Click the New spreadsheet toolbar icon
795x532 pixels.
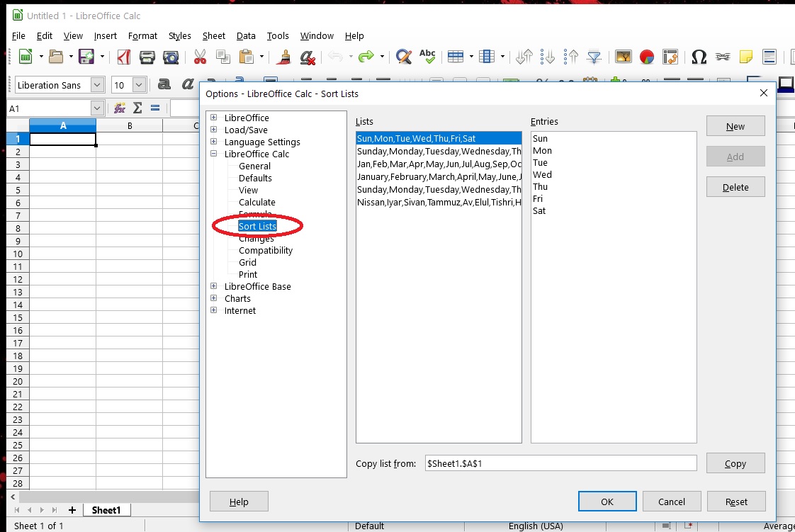[26, 57]
